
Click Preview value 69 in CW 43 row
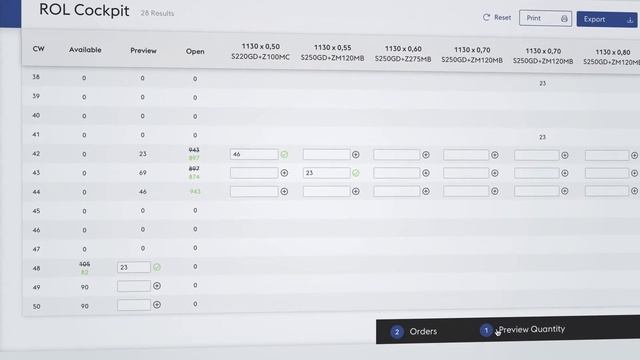pyautogui.click(x=142, y=173)
